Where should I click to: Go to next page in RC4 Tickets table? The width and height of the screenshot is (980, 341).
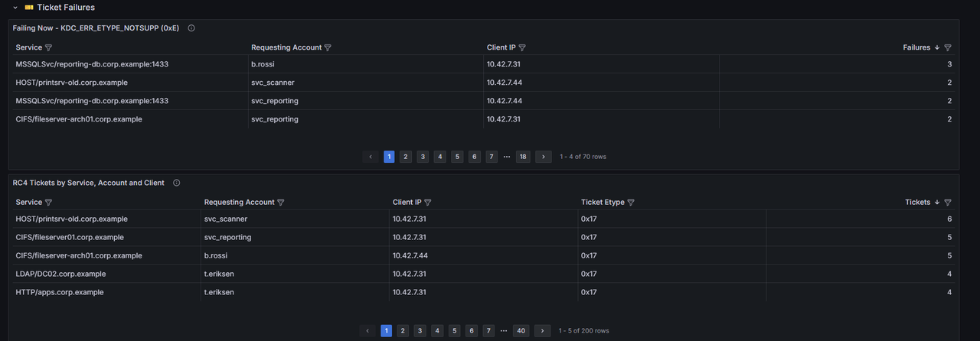click(542, 331)
